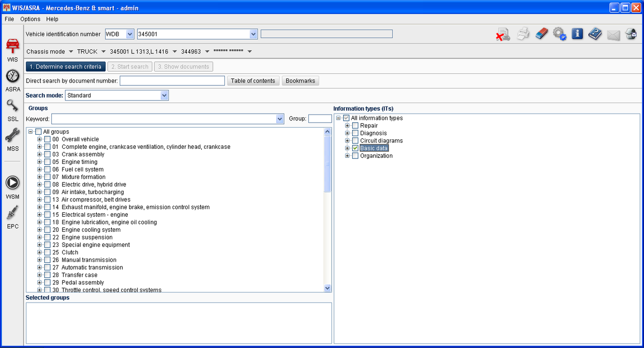Check the Diagnosis information type
Screen dimensions: 644x348
[x=355, y=133]
